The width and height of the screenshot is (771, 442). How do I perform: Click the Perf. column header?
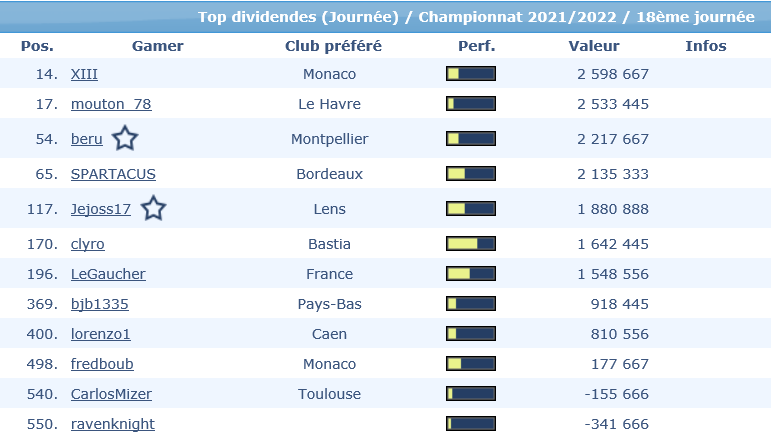[x=476, y=46]
